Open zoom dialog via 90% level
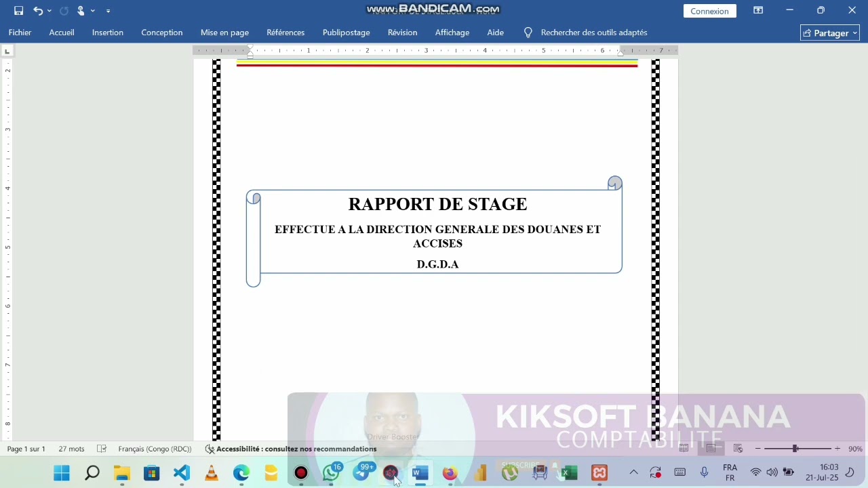This screenshot has height=488, width=868. click(x=855, y=449)
